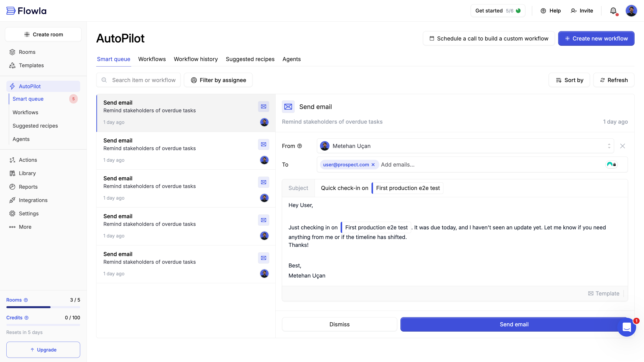The width and height of the screenshot is (644, 362).
Task: Open the Sort by dropdown
Action: point(569,80)
